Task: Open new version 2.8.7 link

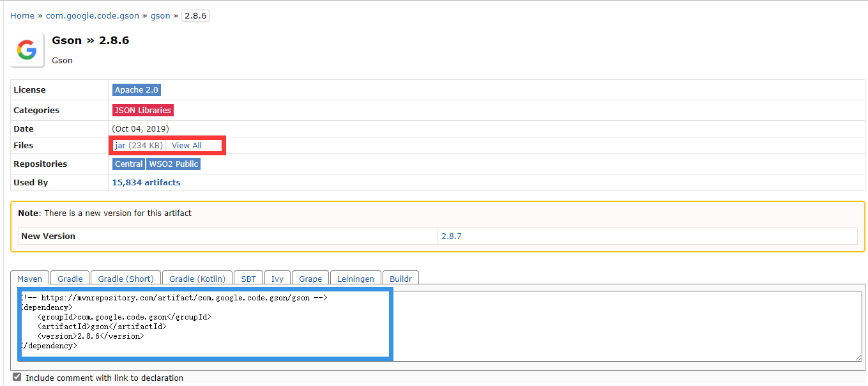Action: coord(452,236)
